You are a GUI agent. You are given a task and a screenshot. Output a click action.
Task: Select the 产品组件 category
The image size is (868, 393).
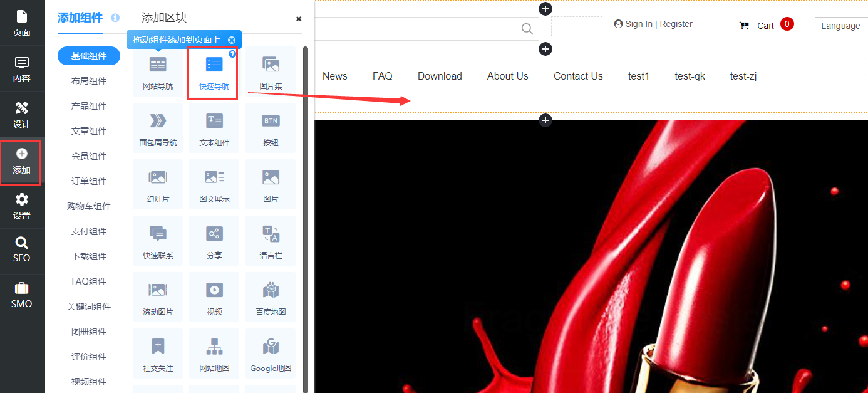89,106
